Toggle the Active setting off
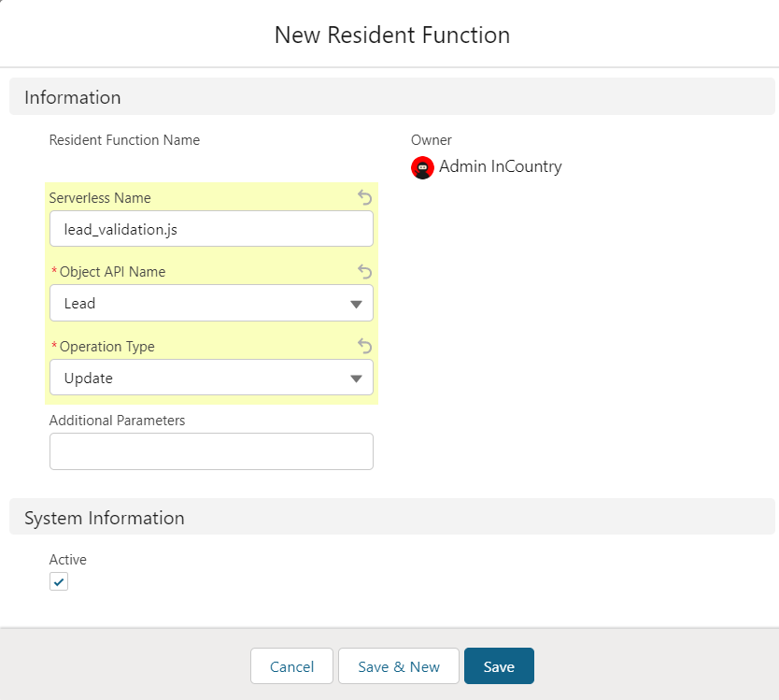Image resolution: width=779 pixels, height=700 pixels. pyautogui.click(x=59, y=581)
